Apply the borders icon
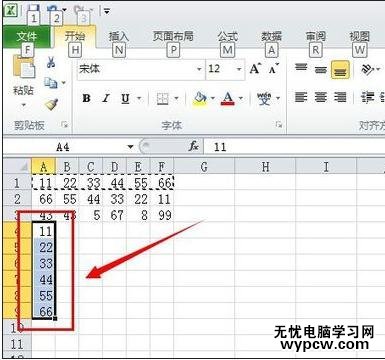Viewport: 385px width, 360px height. 163,99
